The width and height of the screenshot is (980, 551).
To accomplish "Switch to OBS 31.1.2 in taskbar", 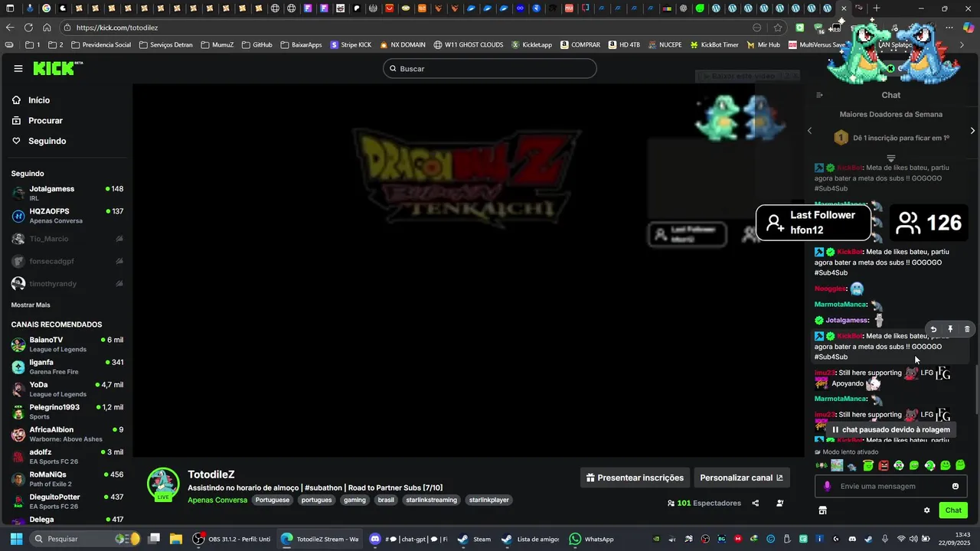I will (x=231, y=539).
